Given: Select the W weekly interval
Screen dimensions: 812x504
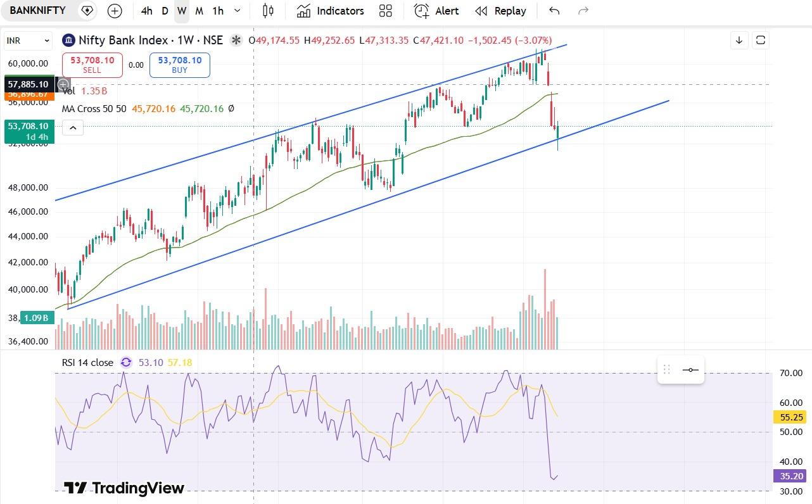Looking at the screenshot, I should pyautogui.click(x=182, y=11).
